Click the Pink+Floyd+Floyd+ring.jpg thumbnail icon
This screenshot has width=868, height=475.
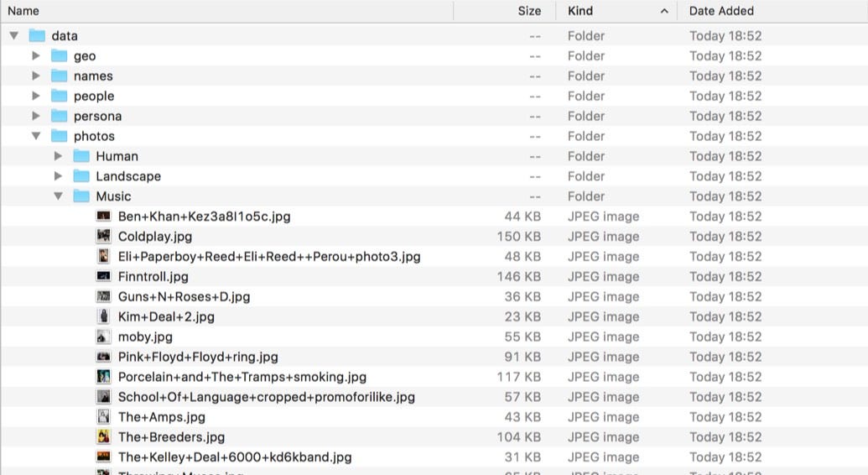(x=103, y=357)
